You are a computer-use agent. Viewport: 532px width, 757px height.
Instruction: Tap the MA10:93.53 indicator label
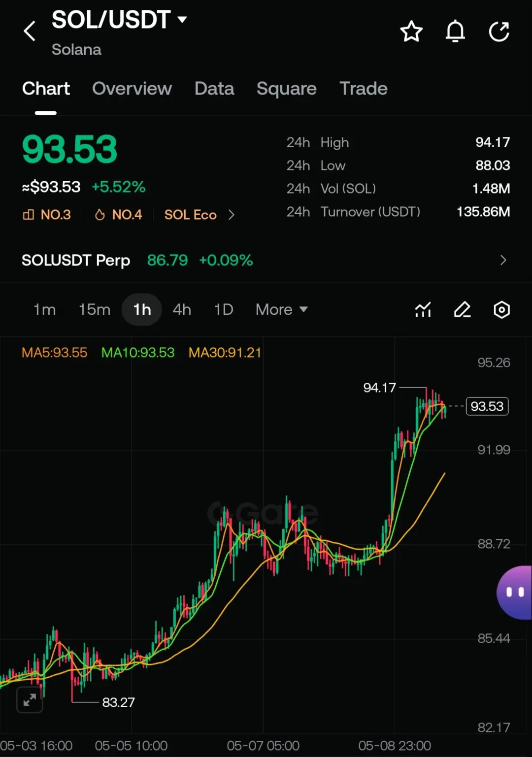tap(138, 353)
